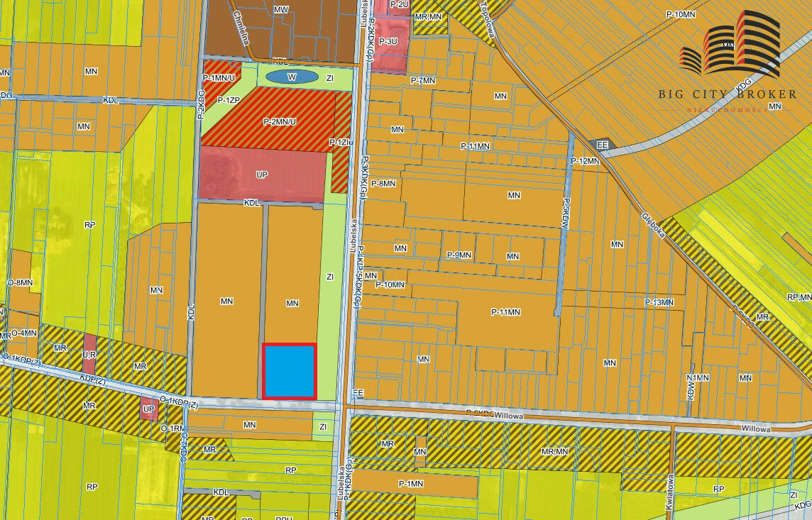Click the small pink U,R parcel
The width and height of the screenshot is (812, 520).
pyautogui.click(x=89, y=353)
